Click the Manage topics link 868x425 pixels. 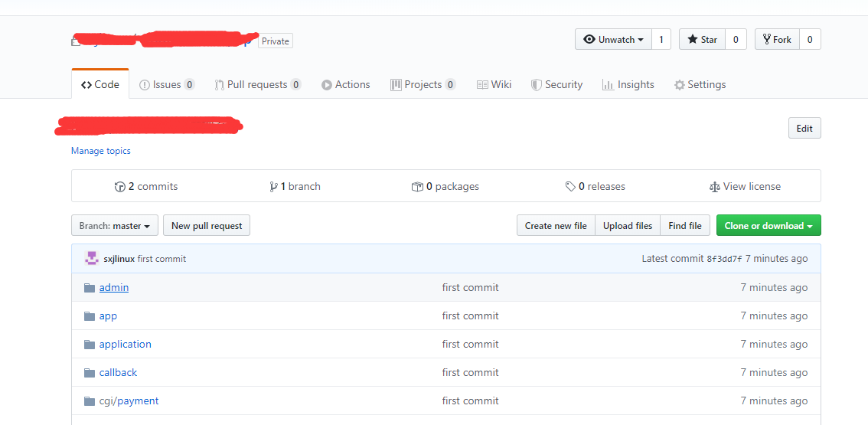tap(101, 151)
